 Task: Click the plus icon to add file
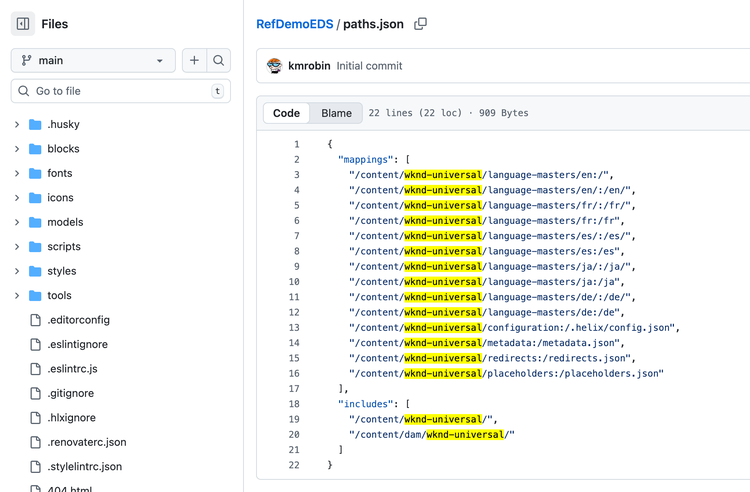[194, 61]
